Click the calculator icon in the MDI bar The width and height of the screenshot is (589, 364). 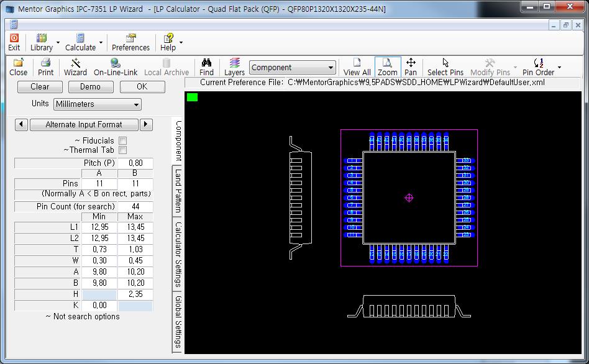tap(14, 25)
